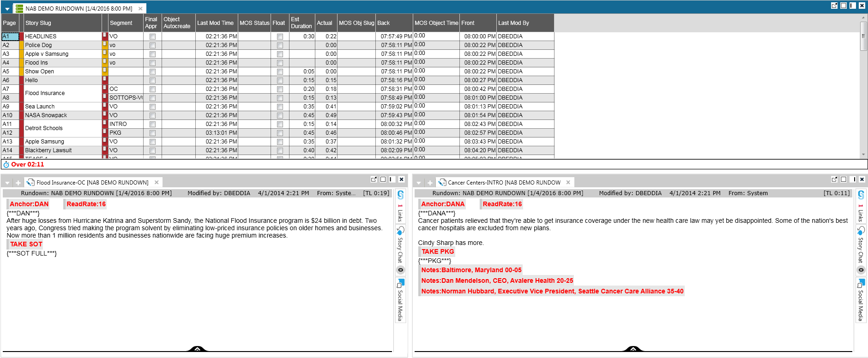Select the Flood Insurance-OC tab
868x358 pixels.
92,183
